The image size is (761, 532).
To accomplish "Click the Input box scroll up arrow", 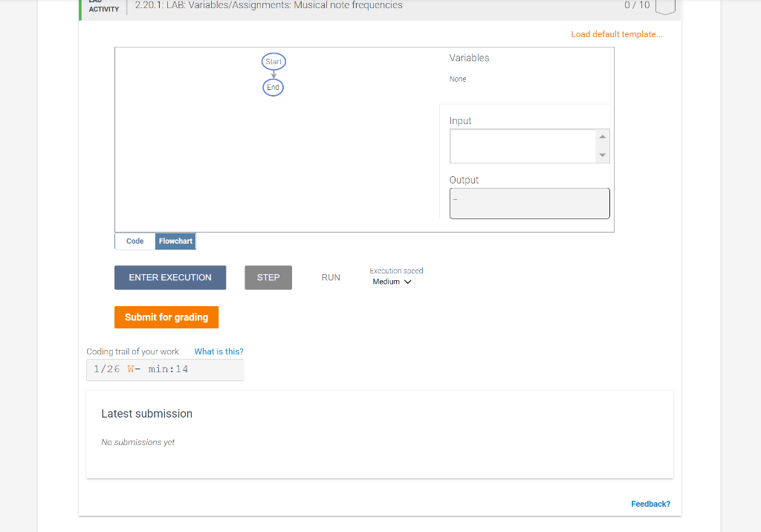I will pos(602,137).
